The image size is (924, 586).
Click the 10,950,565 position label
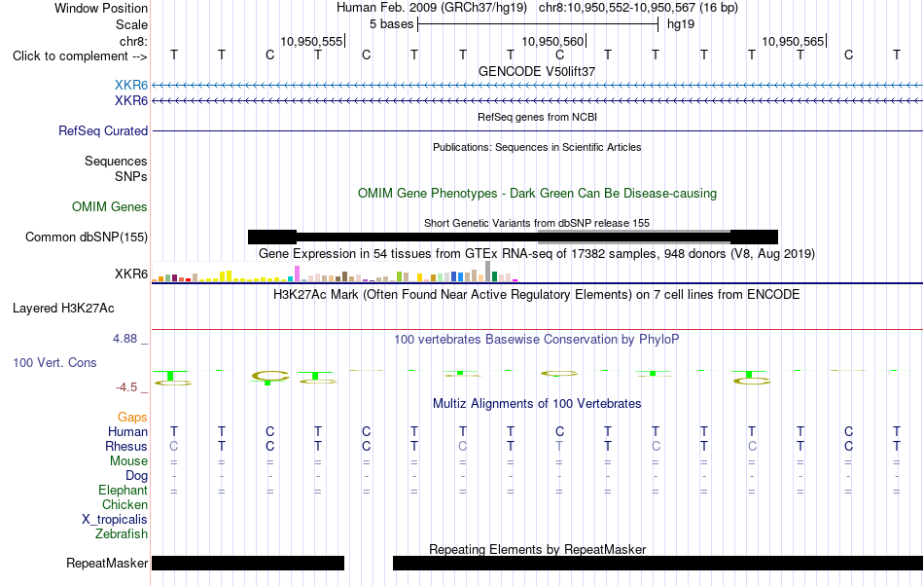[793, 41]
